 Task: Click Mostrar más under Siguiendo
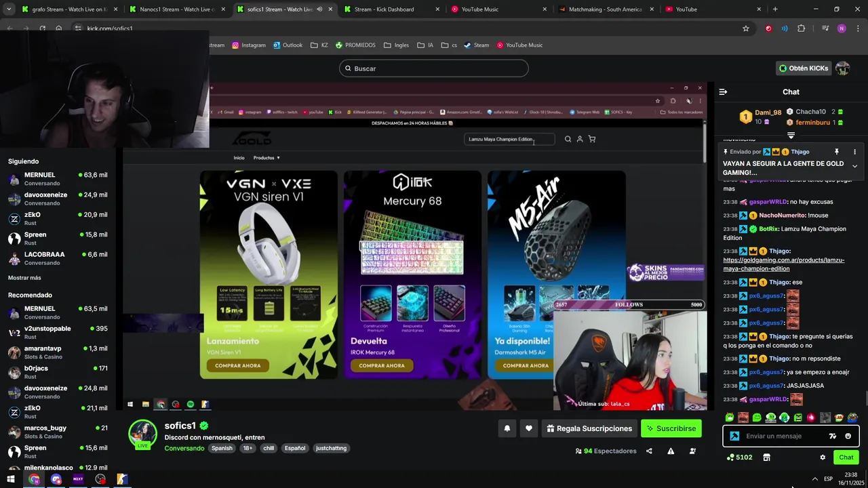click(x=24, y=278)
